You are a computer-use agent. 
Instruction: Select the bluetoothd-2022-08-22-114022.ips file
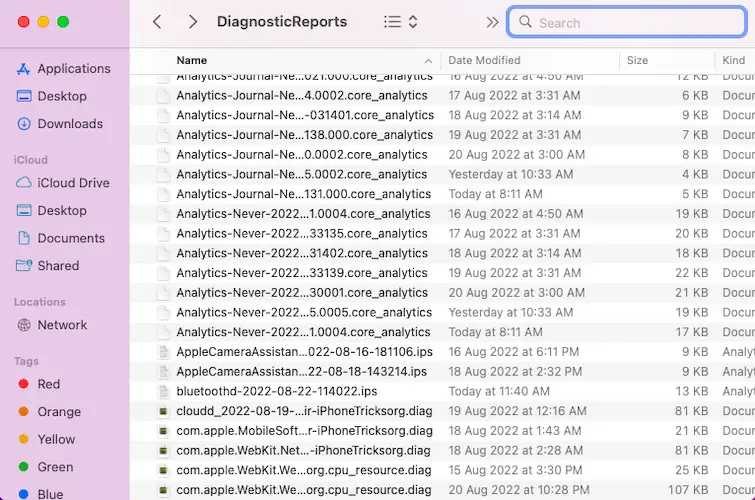coord(277,391)
